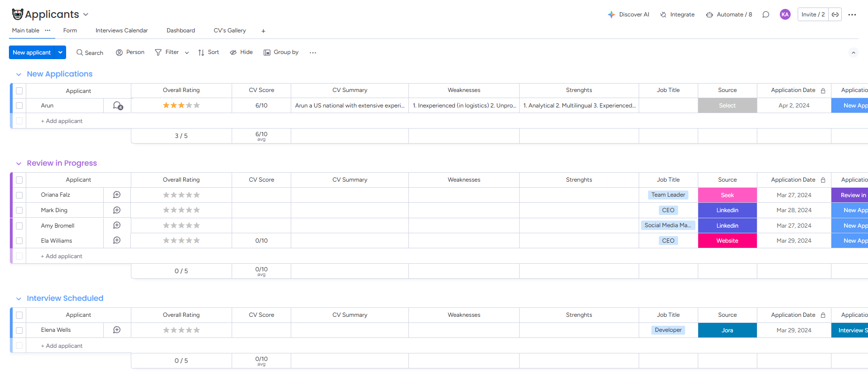Open Source Select dropdown for Arun
The width and height of the screenshot is (868, 375).
727,106
